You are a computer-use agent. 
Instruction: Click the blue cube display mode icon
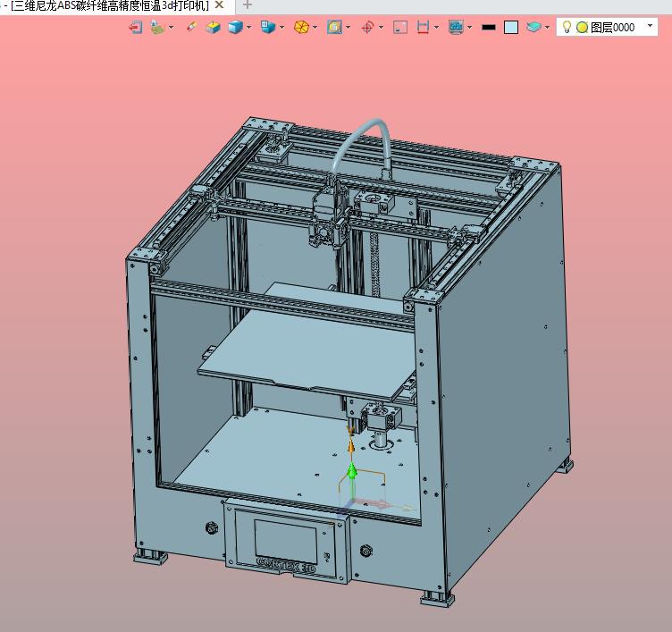point(235,28)
